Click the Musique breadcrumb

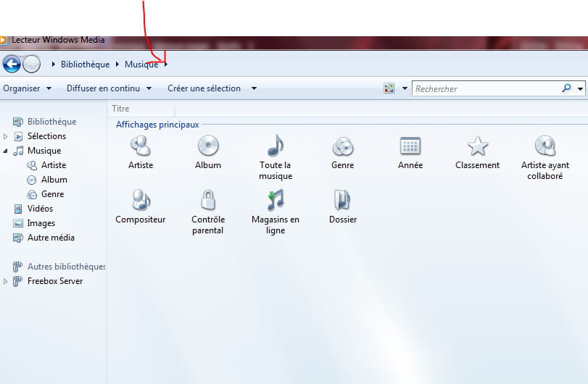coord(141,64)
